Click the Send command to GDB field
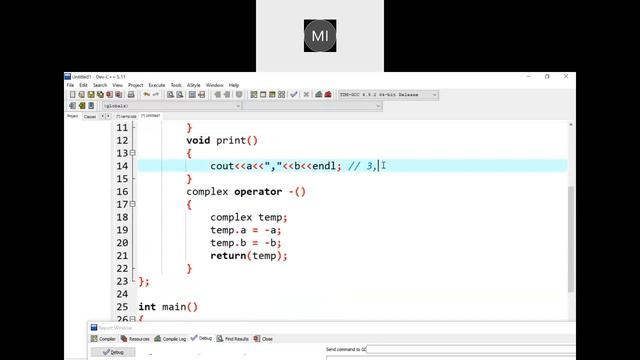Image resolution: width=640 pixels, height=360 pixels. coord(471,349)
